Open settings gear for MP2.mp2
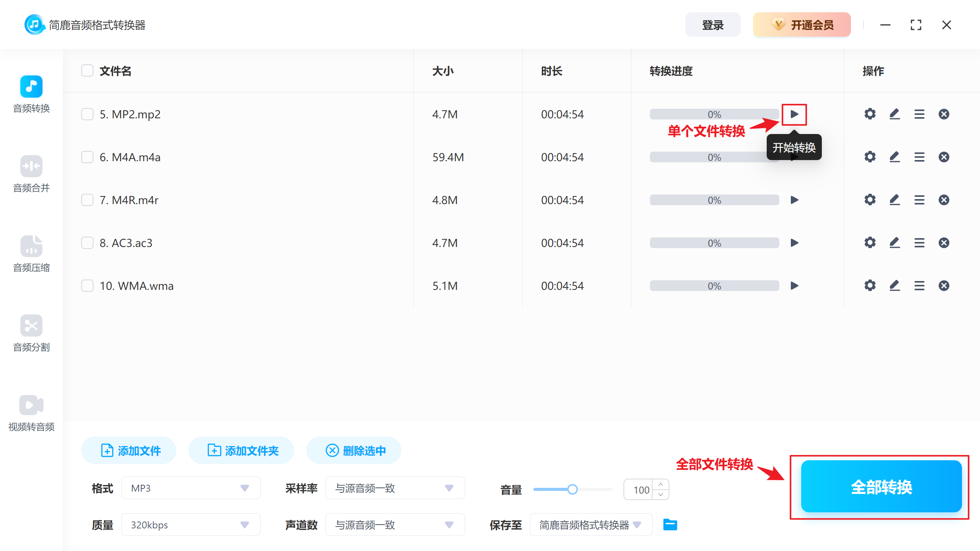Screen dimensions: 980x551 pyautogui.click(x=870, y=114)
